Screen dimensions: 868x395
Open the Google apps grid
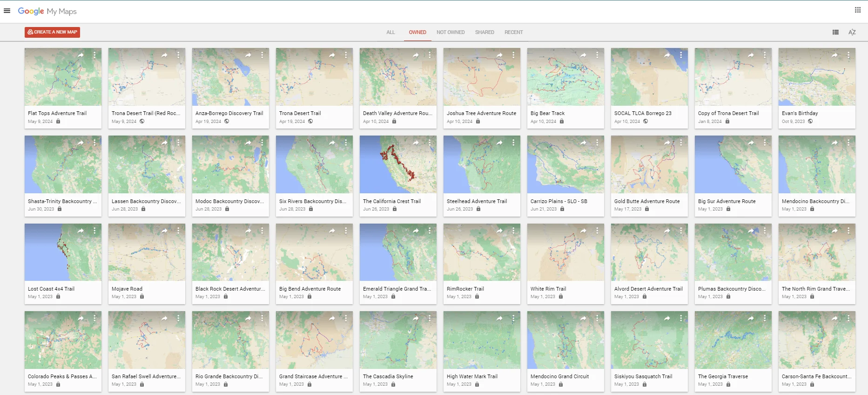(x=857, y=10)
